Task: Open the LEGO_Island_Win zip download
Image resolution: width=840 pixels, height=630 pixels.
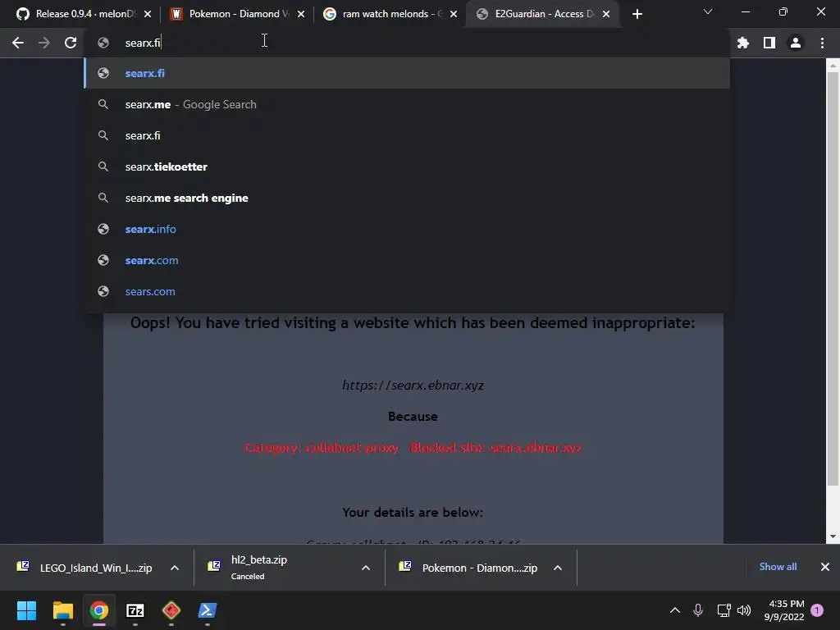Action: [85, 568]
